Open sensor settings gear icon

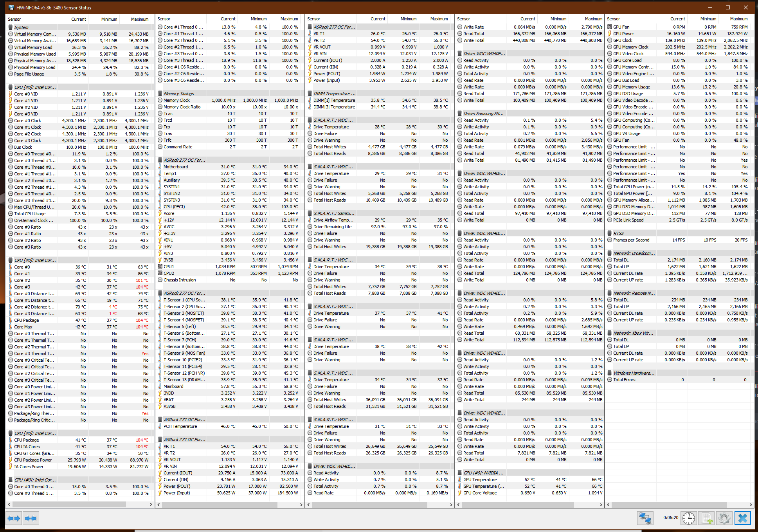(x=724, y=518)
